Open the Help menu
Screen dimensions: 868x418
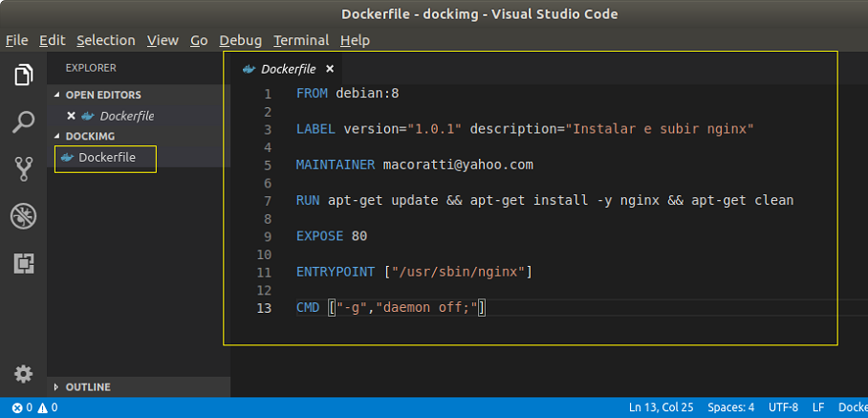[355, 40]
